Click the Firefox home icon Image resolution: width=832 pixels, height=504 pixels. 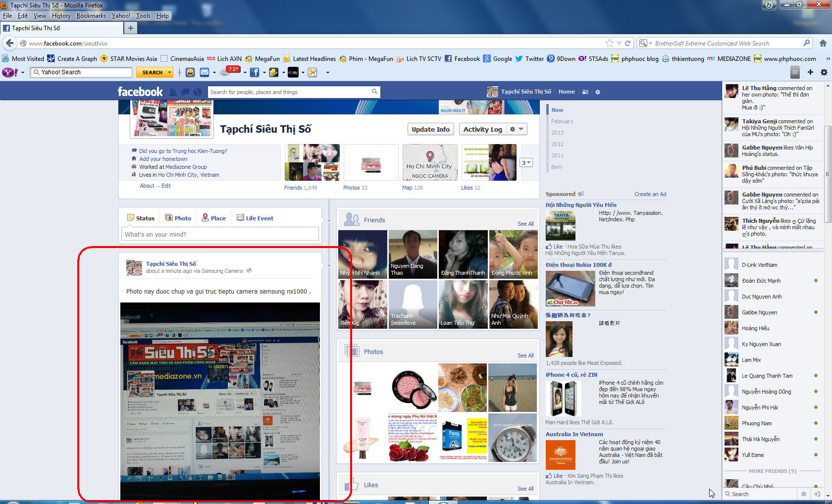pos(823,44)
